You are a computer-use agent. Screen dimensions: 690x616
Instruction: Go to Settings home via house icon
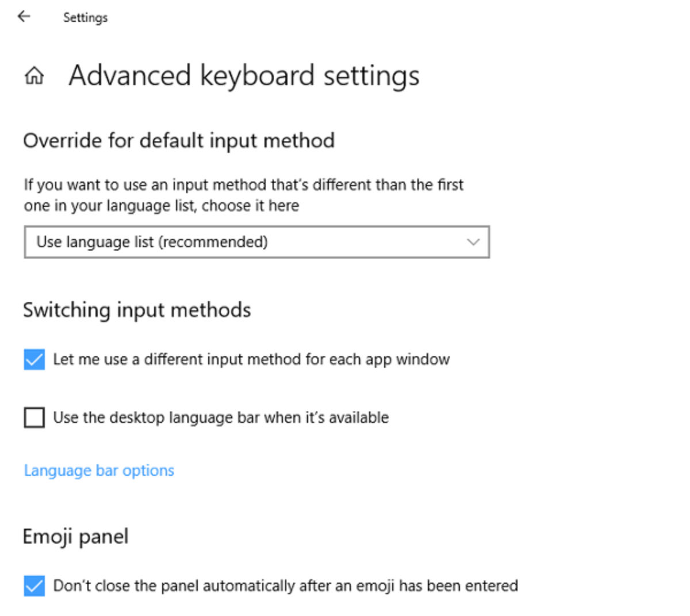click(34, 75)
